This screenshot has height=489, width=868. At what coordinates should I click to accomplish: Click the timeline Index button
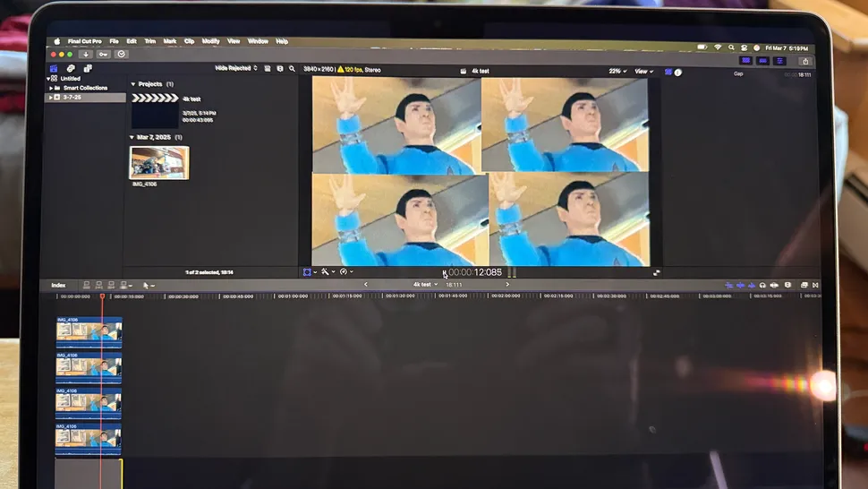click(58, 285)
